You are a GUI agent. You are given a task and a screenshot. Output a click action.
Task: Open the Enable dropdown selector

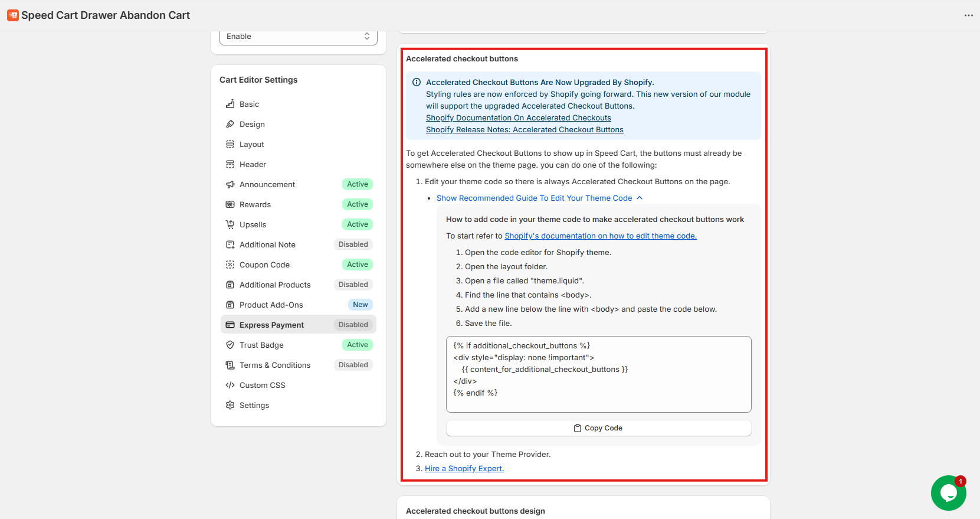coord(298,37)
